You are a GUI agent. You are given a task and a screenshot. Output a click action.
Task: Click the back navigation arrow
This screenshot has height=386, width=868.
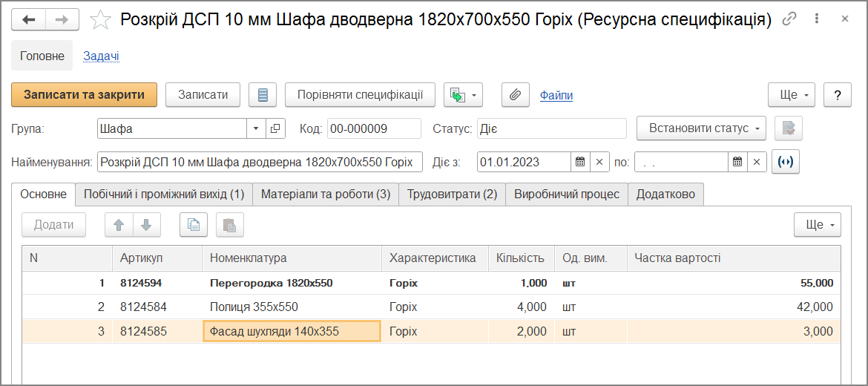click(30, 20)
